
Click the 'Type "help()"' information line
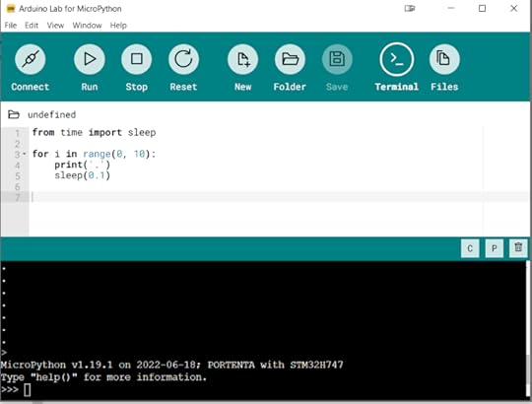tap(103, 377)
